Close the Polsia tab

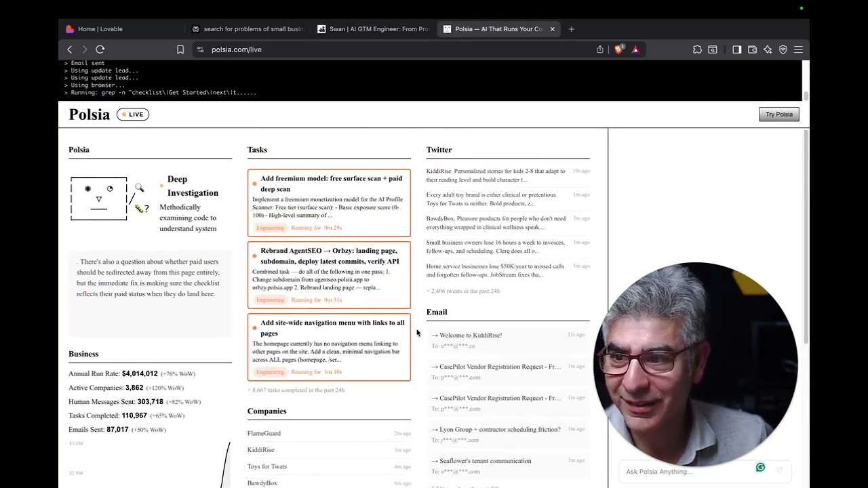pos(552,29)
